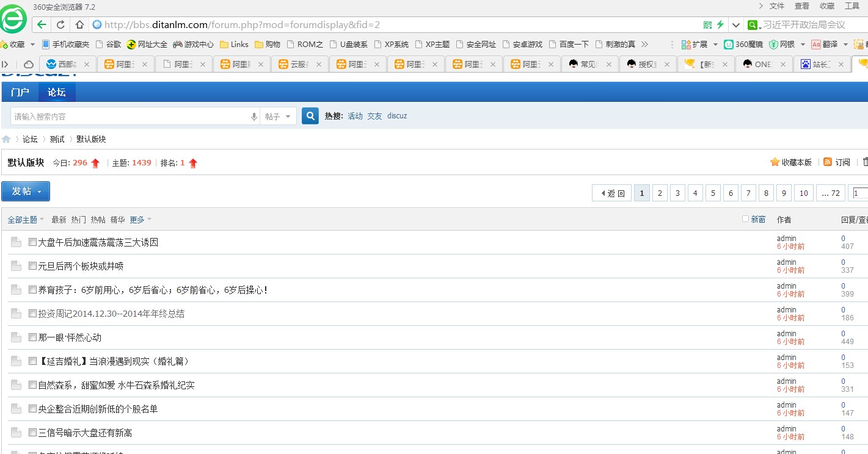This screenshot has height=454, width=868.
Task: Open the 帖子 search type dropdown
Action: click(x=279, y=117)
